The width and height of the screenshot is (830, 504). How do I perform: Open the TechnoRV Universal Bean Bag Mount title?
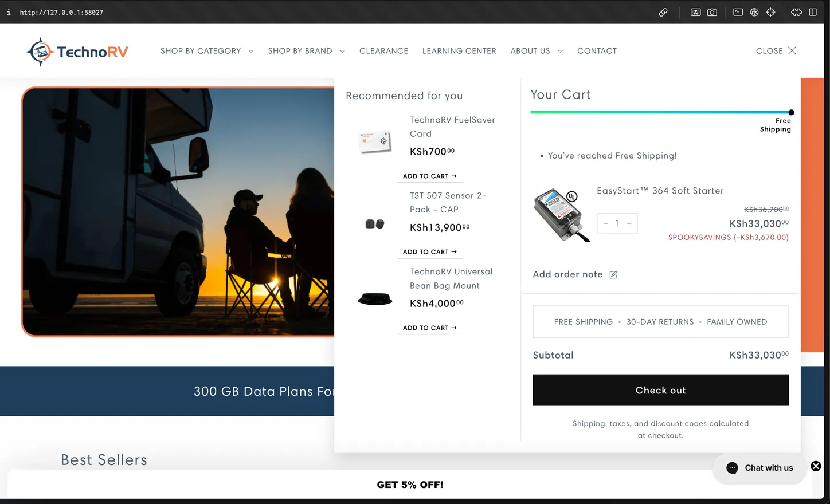point(451,278)
